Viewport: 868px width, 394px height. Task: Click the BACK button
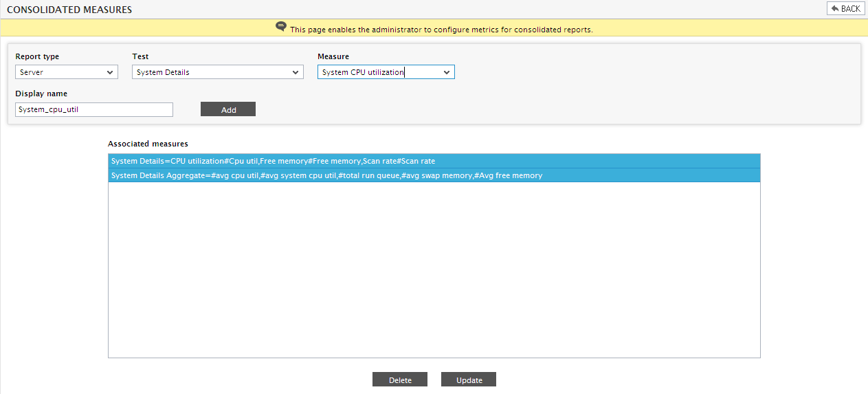click(845, 9)
